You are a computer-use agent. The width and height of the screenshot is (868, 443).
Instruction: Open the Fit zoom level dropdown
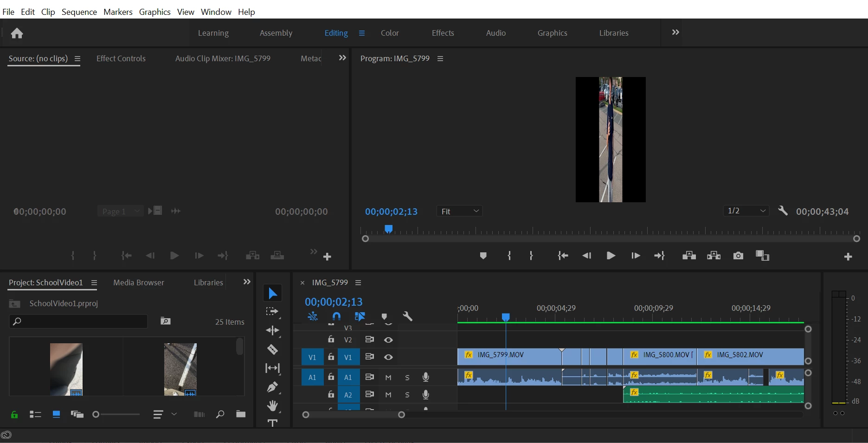coord(459,211)
